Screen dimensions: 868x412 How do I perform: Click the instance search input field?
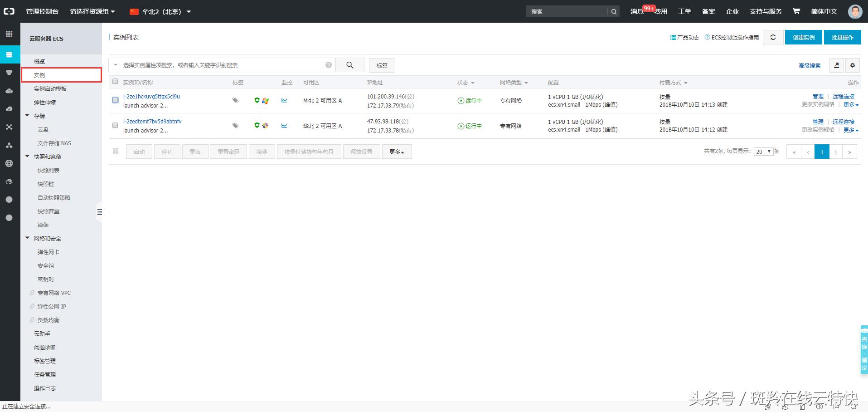(x=222, y=65)
